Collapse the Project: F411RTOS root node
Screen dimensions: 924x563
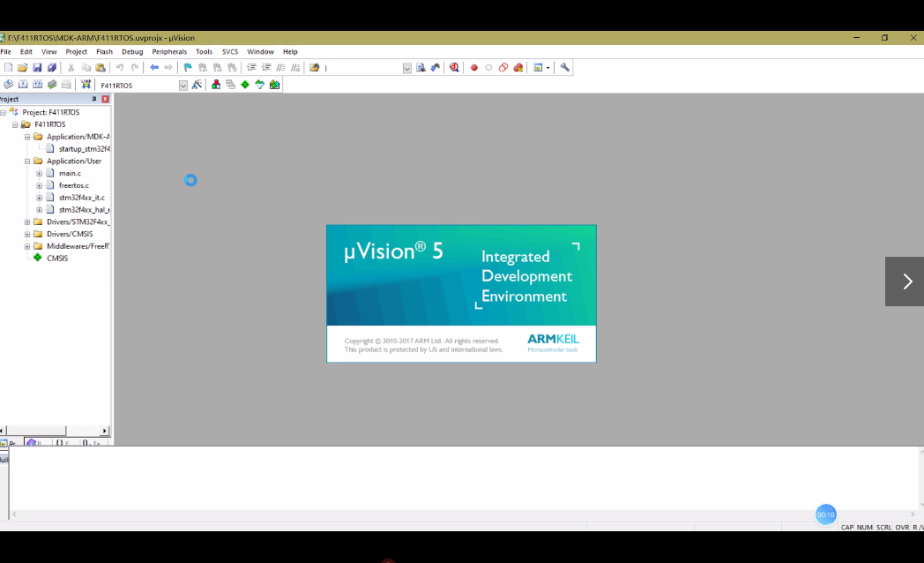[x=3, y=112]
